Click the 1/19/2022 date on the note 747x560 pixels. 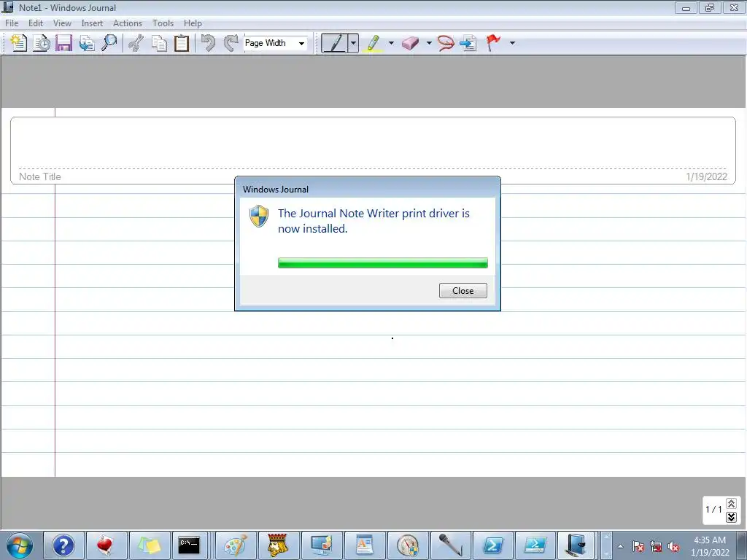706,176
